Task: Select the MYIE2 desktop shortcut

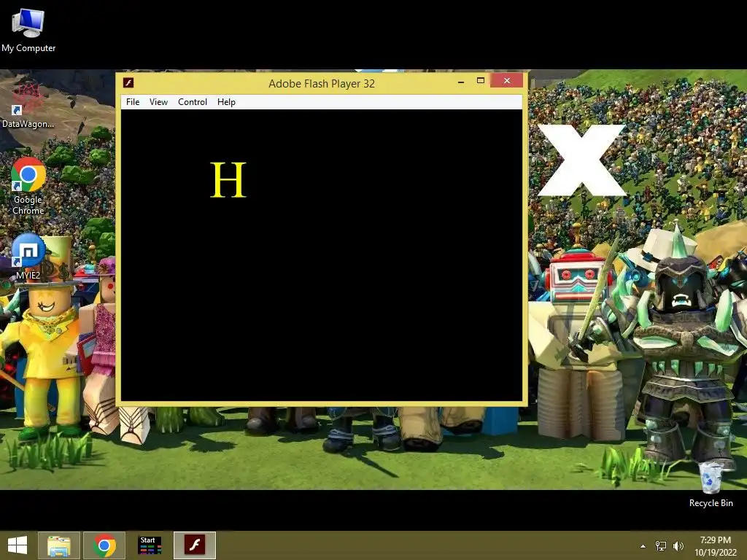Action: tap(28, 256)
